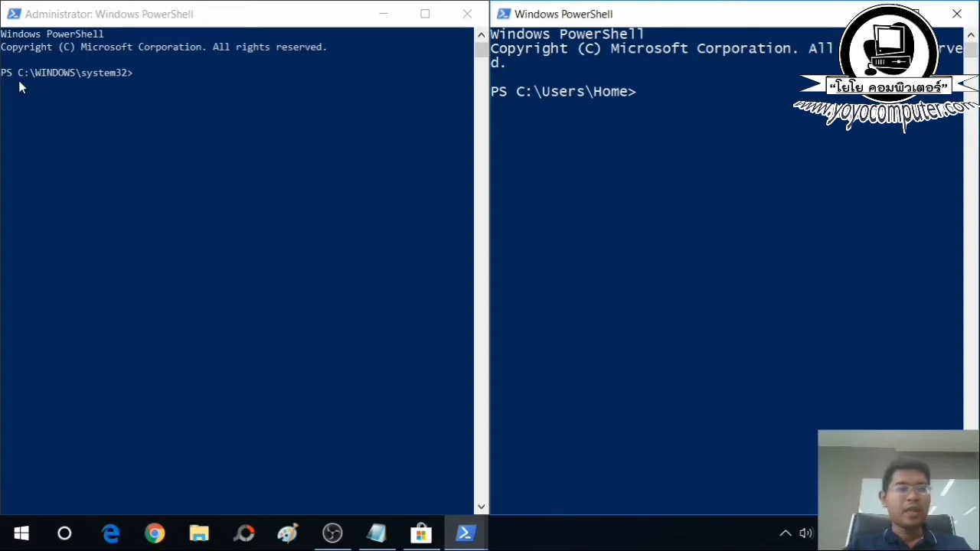Click the volume speaker tray icon
Screen dimensions: 980x551
click(x=805, y=533)
